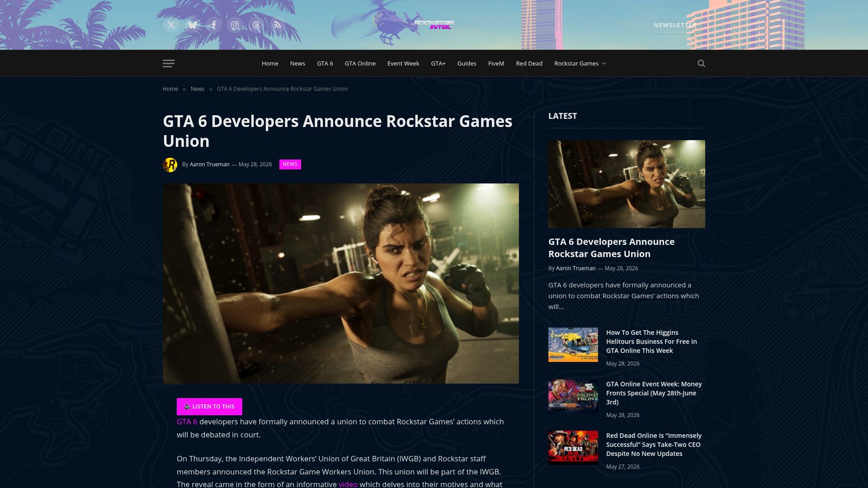The image size is (868, 488).
Task: Click Aaron Trueman in the Latest sidebar
Action: coord(576,268)
